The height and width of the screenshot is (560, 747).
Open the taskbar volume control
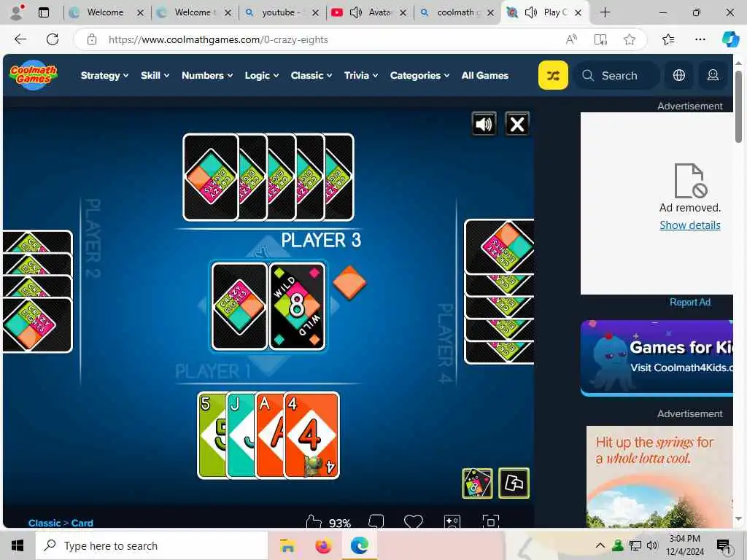tap(652, 545)
